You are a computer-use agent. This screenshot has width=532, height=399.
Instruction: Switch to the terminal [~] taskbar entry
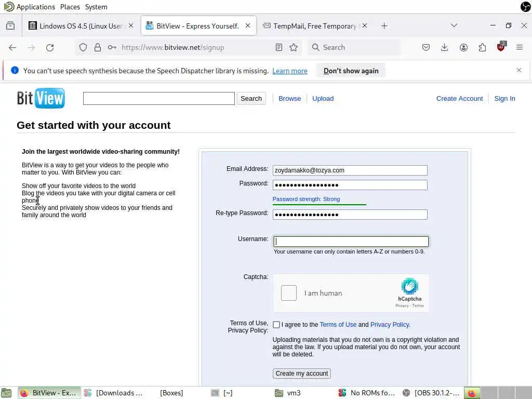pyautogui.click(x=222, y=393)
